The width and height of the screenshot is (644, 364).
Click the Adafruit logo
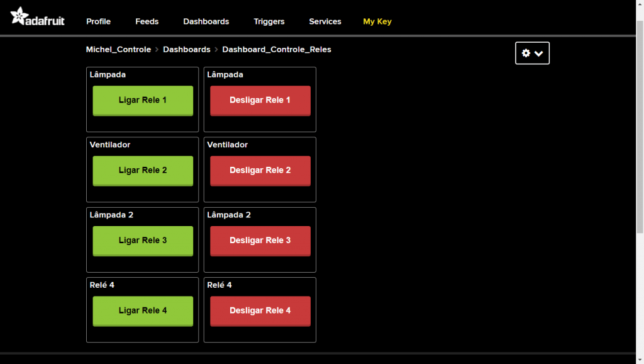pyautogui.click(x=37, y=17)
